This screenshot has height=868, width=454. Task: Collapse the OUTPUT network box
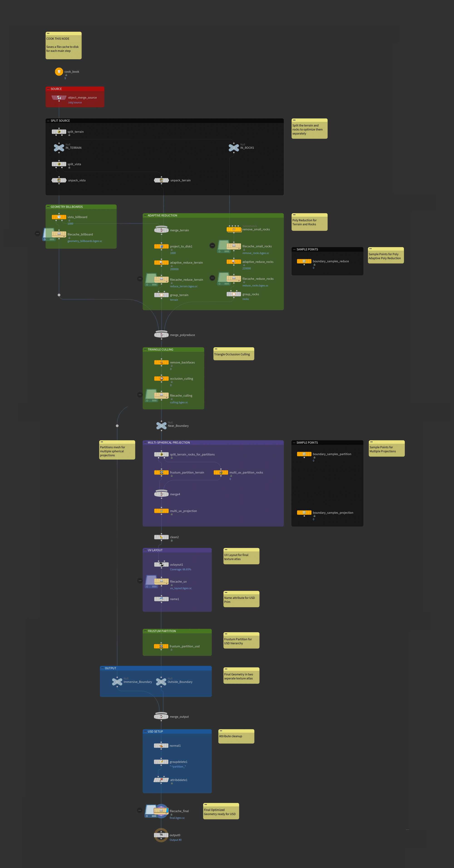tap(103, 668)
